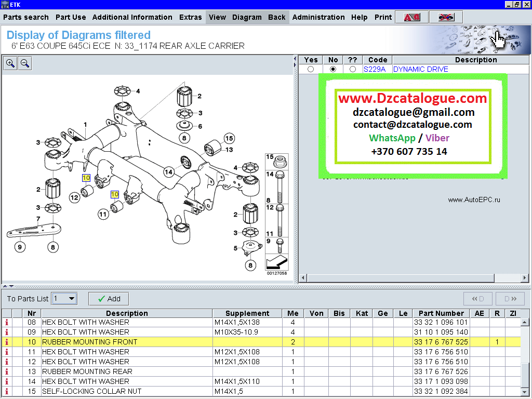Viewport: 532px width, 399px height.
Task: Click circled callout 9 in the diagram
Action: [x=20, y=247]
